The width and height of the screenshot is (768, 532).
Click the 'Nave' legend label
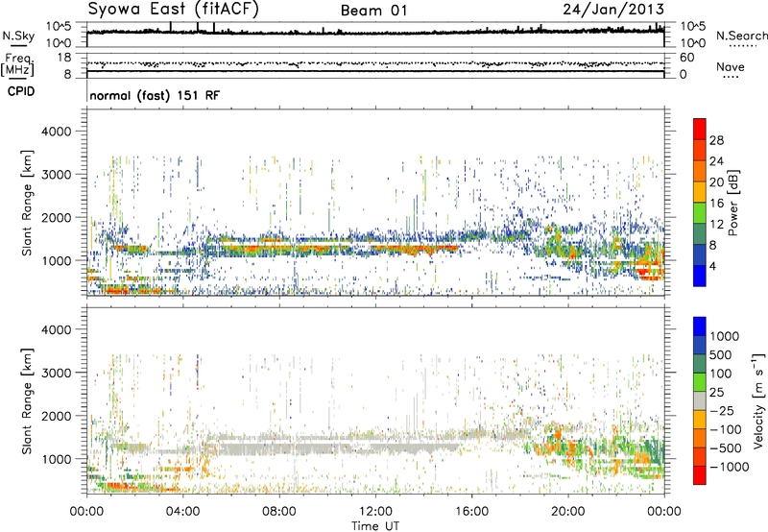pos(730,66)
